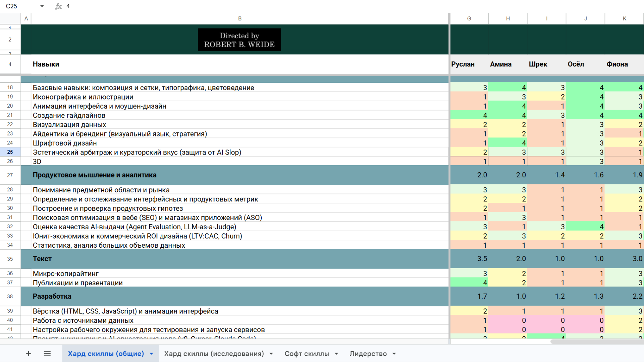The image size is (644, 362).
Task: Select the Вёрстка (HTML, CSS, JavaScript) cell
Action: tap(240, 311)
